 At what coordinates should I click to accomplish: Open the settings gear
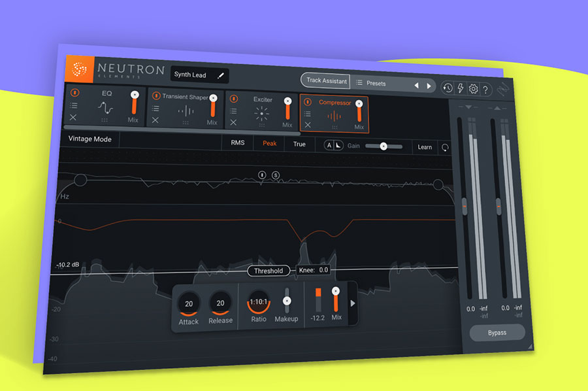pos(473,89)
